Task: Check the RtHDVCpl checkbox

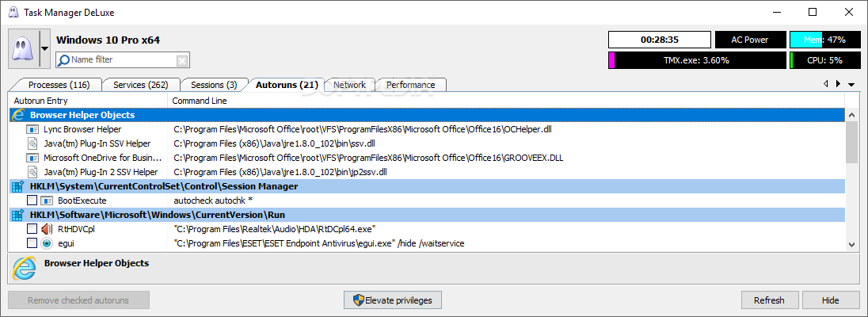Action: [x=32, y=229]
